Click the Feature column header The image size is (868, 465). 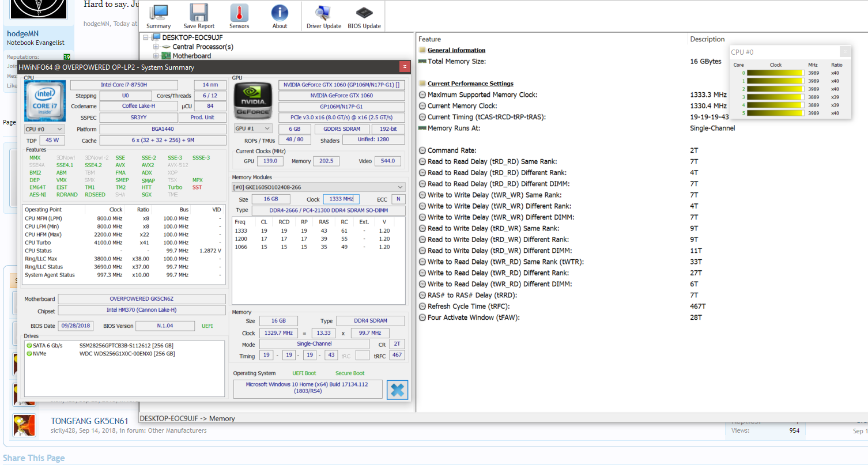tap(430, 39)
